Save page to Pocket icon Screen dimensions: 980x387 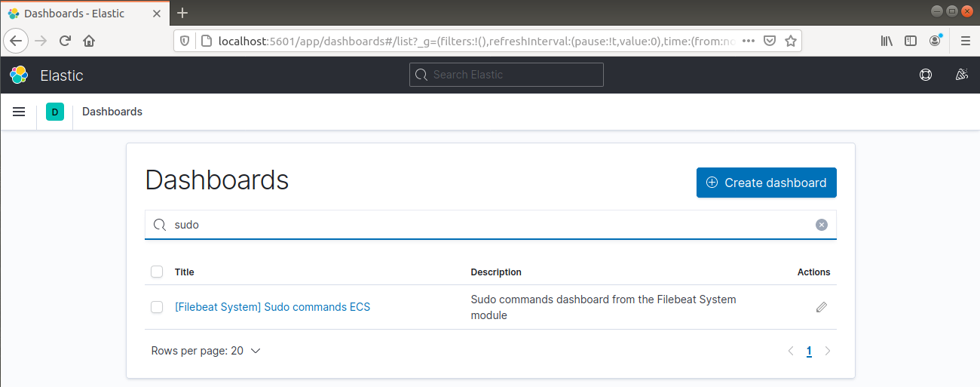pyautogui.click(x=770, y=41)
